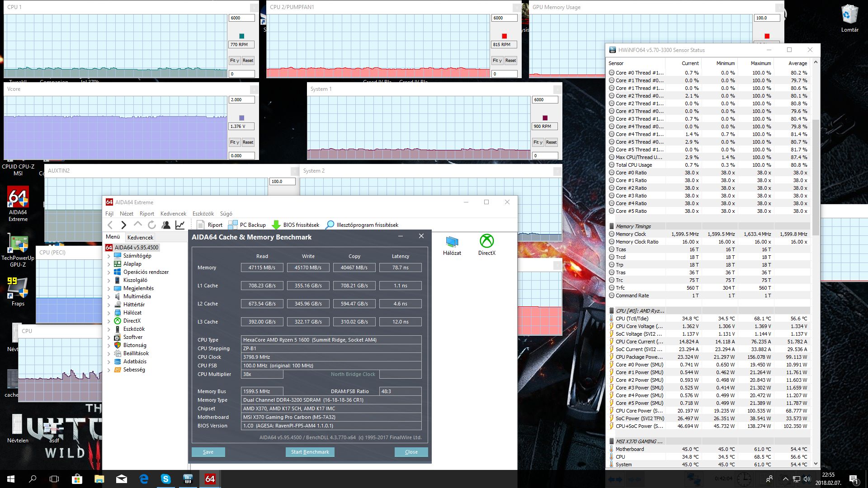Image resolution: width=868 pixels, height=488 pixels.
Task: Click the person icon in AIDA64 toolbar
Action: coord(166,225)
